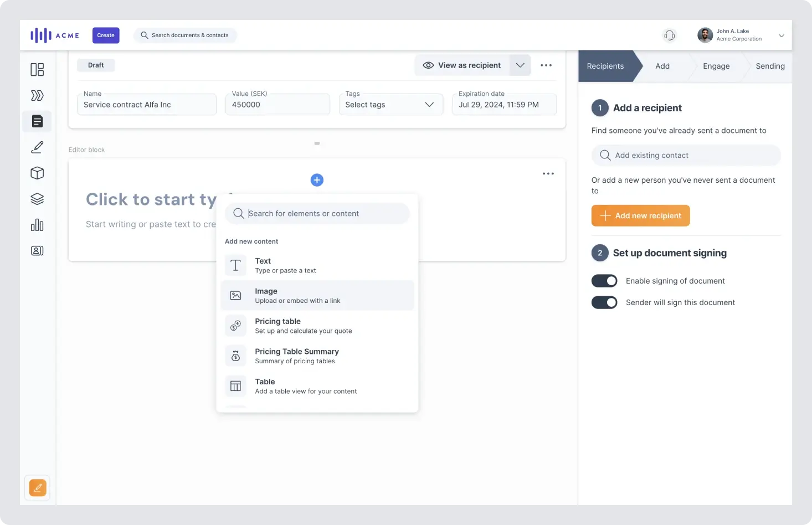812x525 pixels.
Task: Open the account menu chevron beside John A. Lake
Action: pos(781,35)
